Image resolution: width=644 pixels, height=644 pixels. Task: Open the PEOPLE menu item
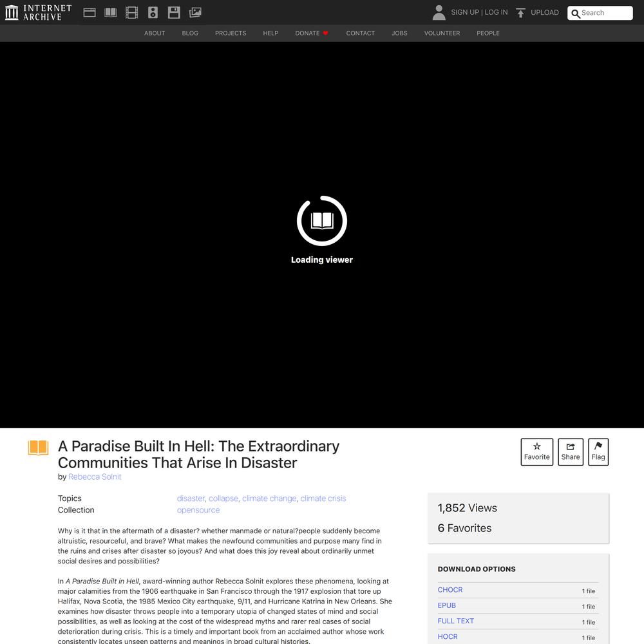488,33
